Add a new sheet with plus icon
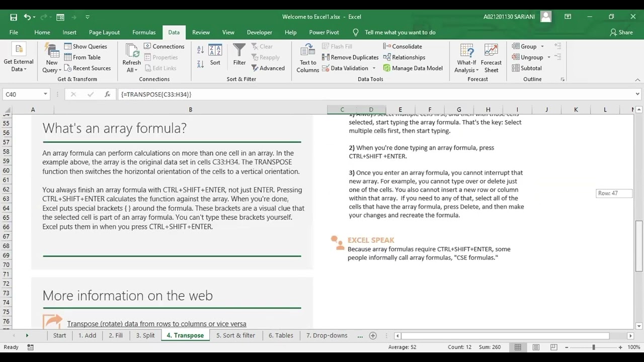The height and width of the screenshot is (362, 644). pos(373,335)
